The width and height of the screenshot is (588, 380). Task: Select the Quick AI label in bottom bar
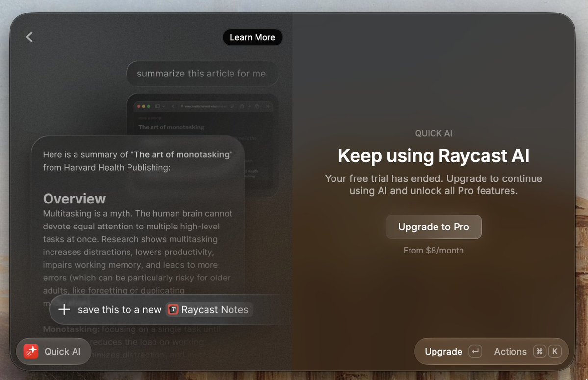(x=62, y=352)
